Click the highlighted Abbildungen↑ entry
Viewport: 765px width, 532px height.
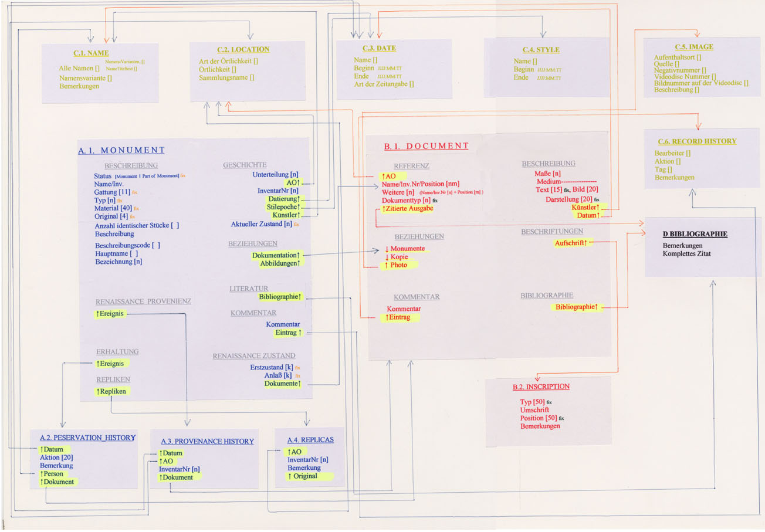tap(280, 264)
